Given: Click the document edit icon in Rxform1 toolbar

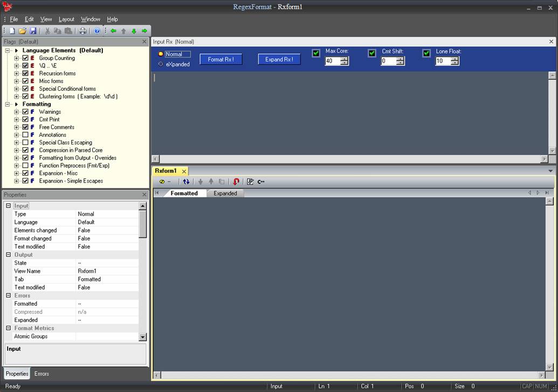Looking at the screenshot, I should [250, 182].
